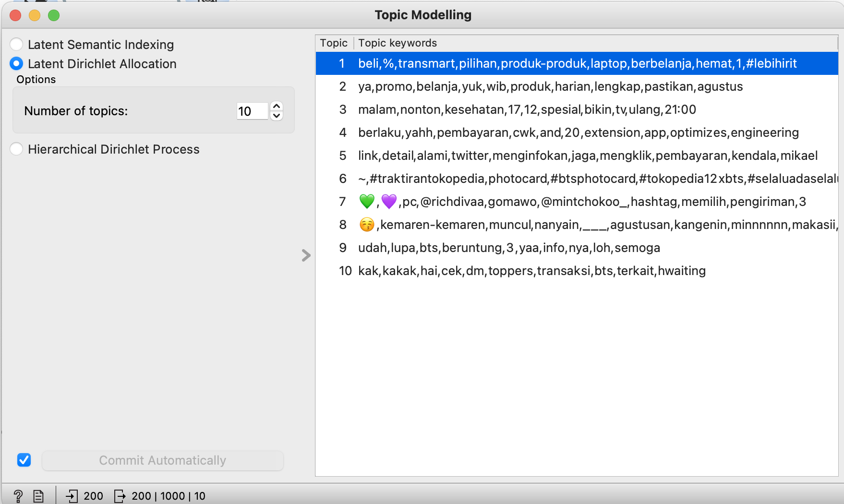Click the output summary 200 | 1000 | 10
The image size is (844, 504).
point(169,496)
